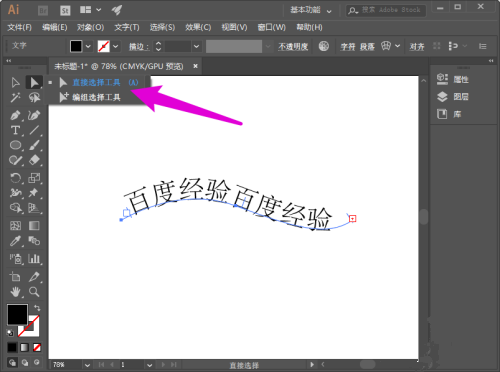Screen dimensions: 500x372
Task: Open the 字符 character panel link
Action: point(348,47)
